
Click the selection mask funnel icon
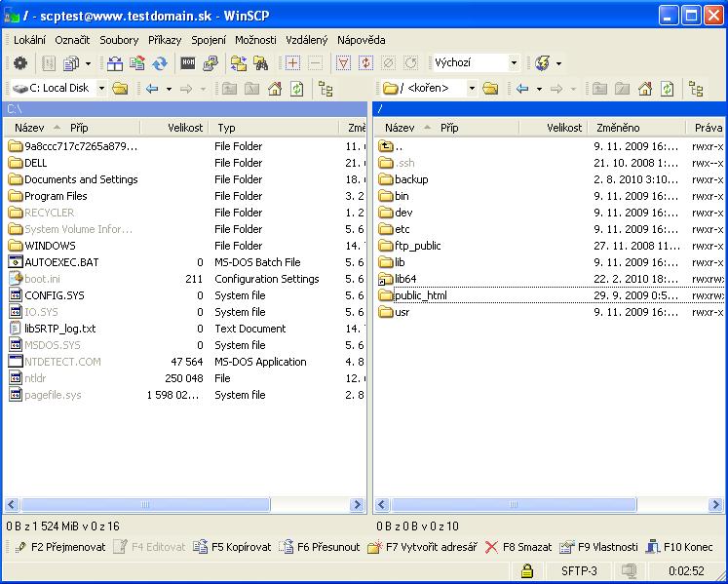coord(343,63)
